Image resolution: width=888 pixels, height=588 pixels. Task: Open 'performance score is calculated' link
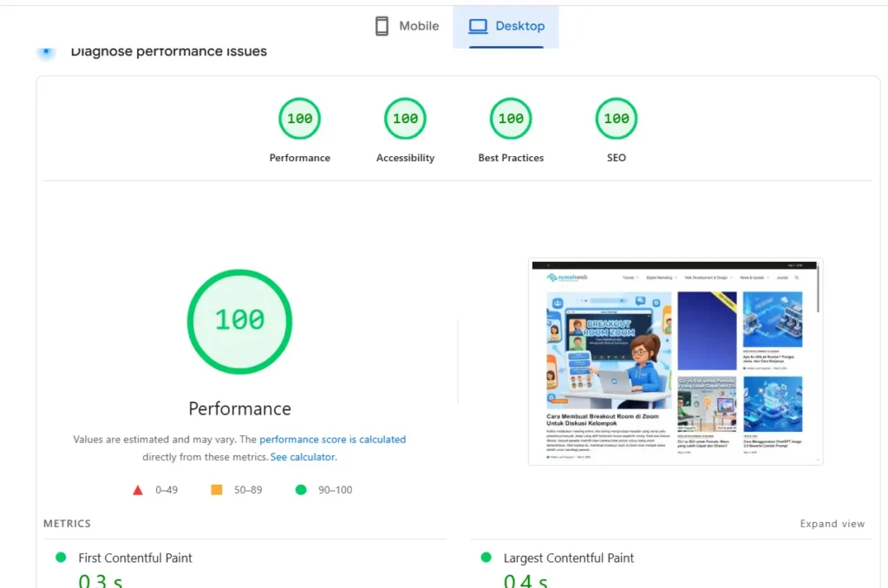click(x=332, y=439)
